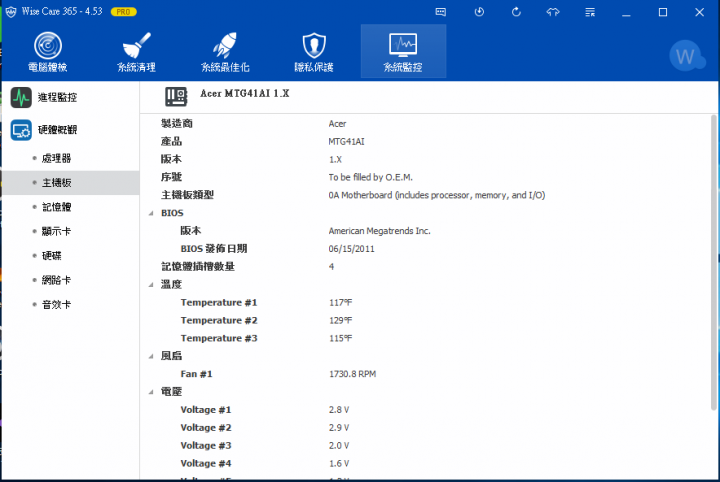
Task: Click the Voltage #1 row label
Action: [x=205, y=410]
